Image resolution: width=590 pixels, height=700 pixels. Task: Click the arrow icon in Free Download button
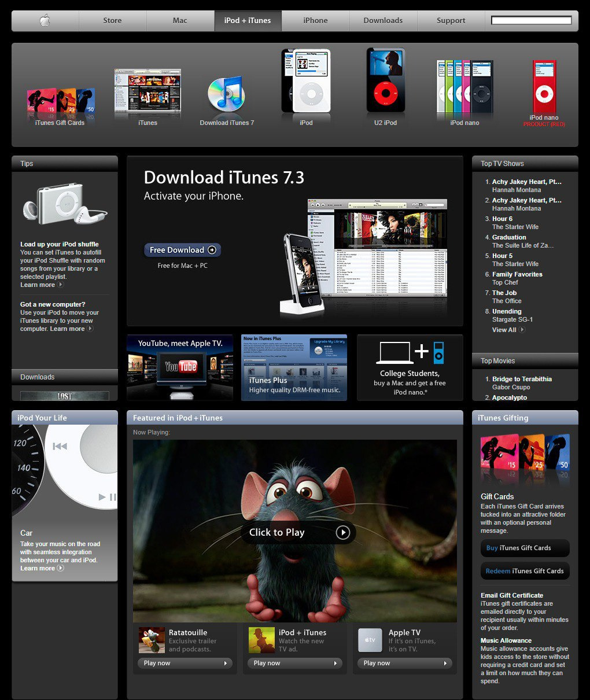(212, 250)
